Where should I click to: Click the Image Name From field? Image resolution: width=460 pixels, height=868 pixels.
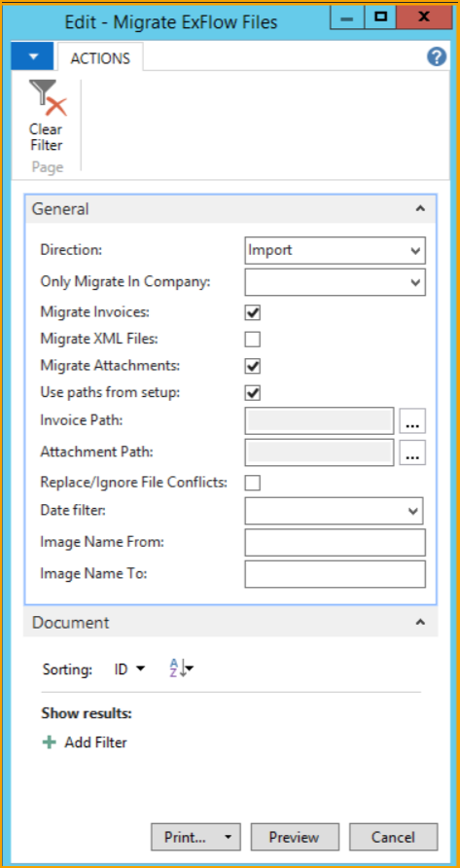click(335, 543)
